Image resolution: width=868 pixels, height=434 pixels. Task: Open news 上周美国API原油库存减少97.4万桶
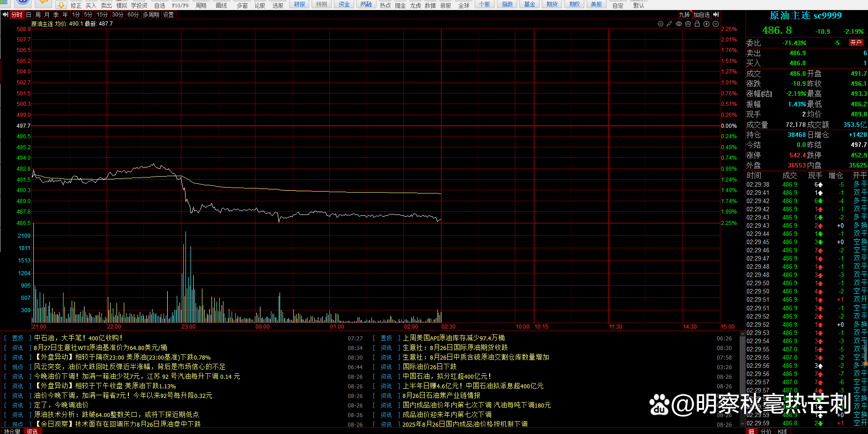(x=454, y=338)
